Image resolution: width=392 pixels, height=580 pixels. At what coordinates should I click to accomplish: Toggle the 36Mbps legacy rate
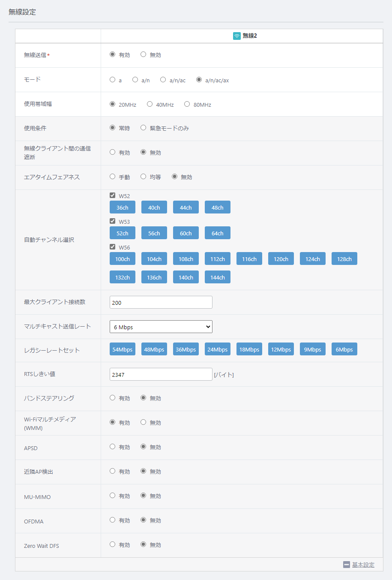[x=186, y=349]
